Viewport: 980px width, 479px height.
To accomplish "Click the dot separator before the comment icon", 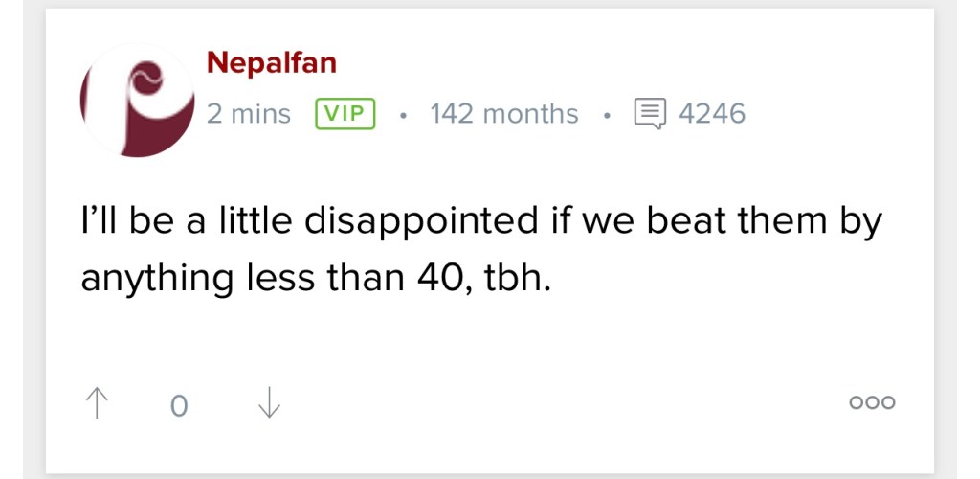I will coord(607,115).
